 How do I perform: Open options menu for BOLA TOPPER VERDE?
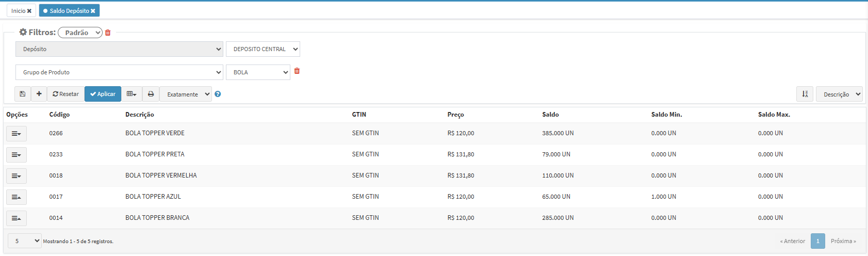click(x=16, y=134)
